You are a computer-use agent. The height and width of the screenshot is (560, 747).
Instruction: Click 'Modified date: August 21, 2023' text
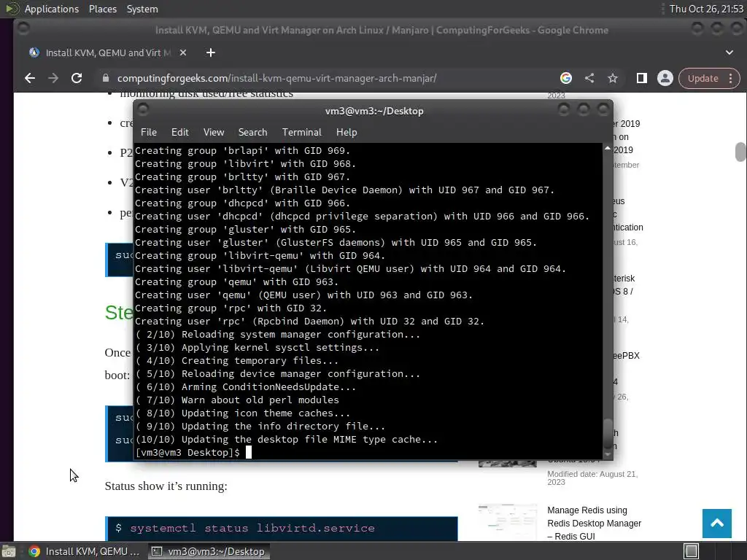592,478
